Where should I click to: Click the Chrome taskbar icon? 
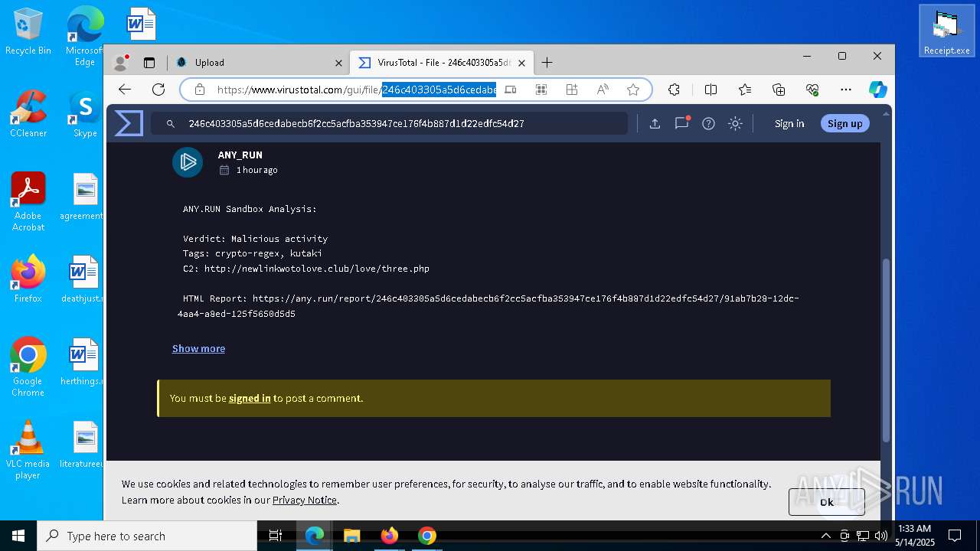426,536
